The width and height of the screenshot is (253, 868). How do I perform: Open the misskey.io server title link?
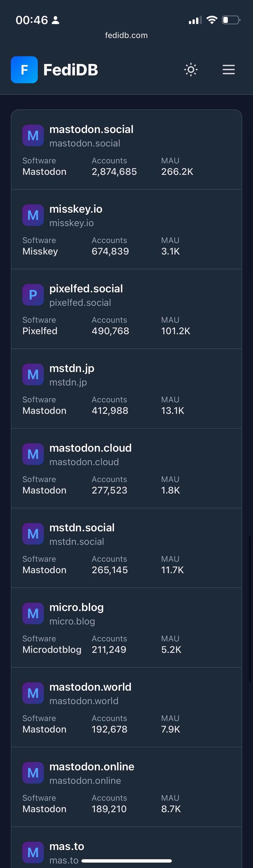76,209
